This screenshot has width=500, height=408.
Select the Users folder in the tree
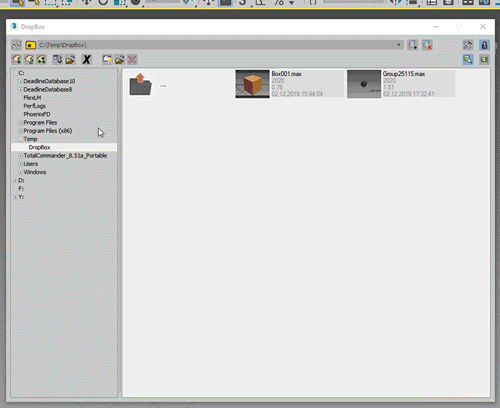[31, 164]
